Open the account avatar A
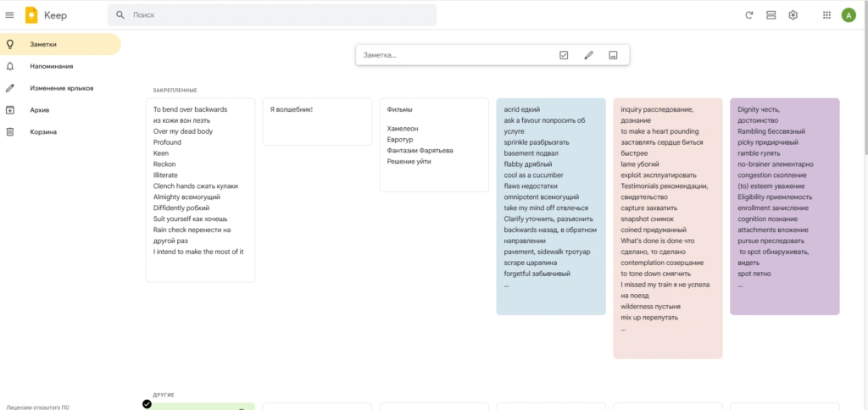Viewport: 868px width, 410px height. pos(849,15)
